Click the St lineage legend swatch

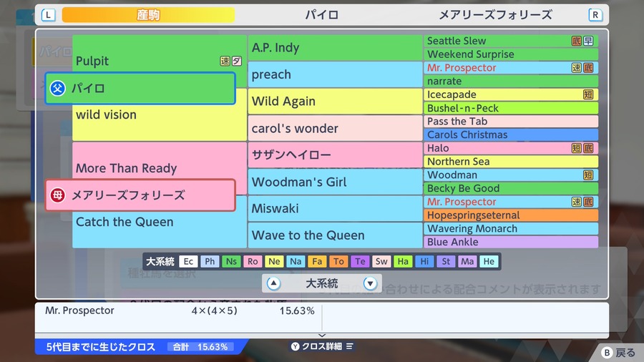446,261
